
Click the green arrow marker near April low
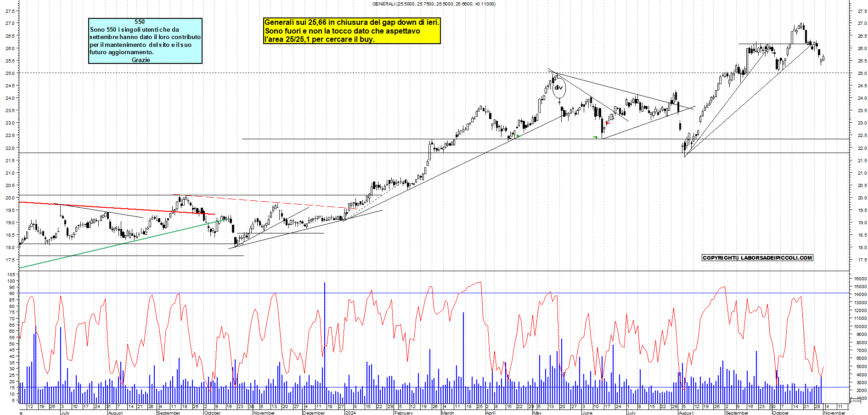click(x=518, y=136)
